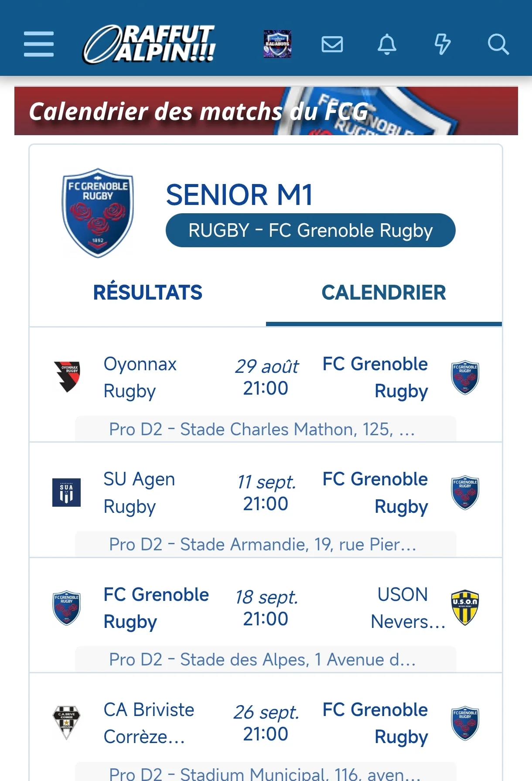
Task: Click the CA Briviste team logo
Action: click(x=67, y=723)
